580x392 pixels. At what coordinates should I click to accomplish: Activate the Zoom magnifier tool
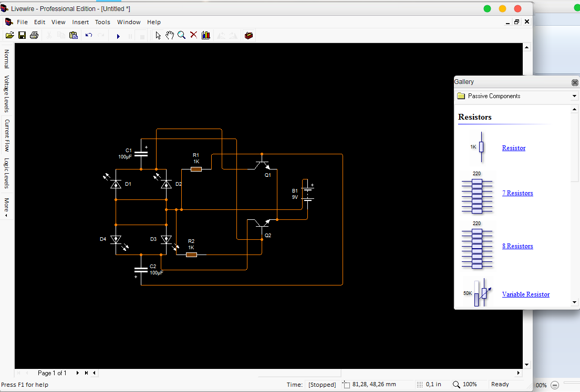(181, 35)
